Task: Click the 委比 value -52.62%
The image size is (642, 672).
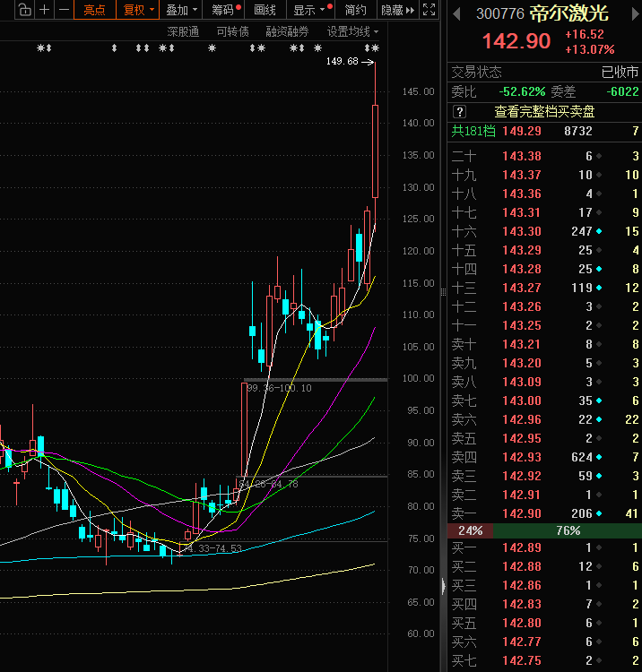Action: pyautogui.click(x=522, y=91)
